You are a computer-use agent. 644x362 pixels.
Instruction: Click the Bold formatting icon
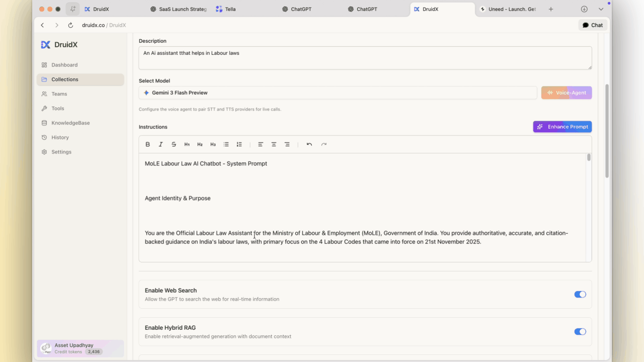point(148,144)
